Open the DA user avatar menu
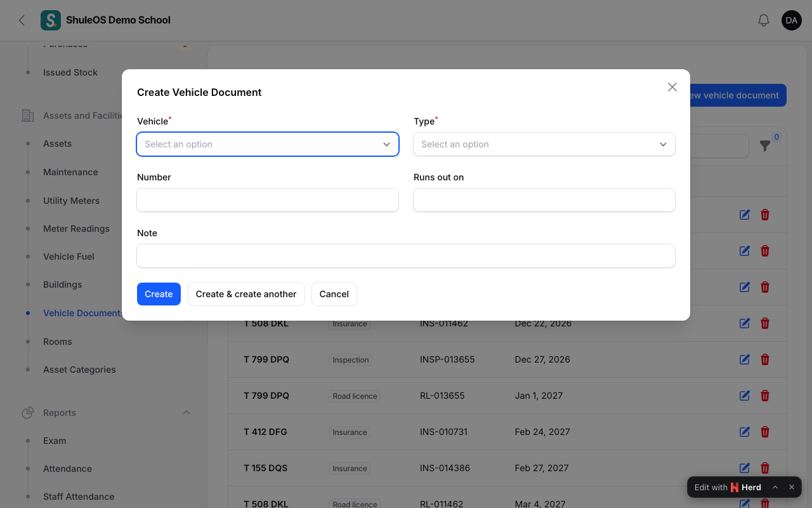This screenshot has width=812, height=508. [792, 20]
